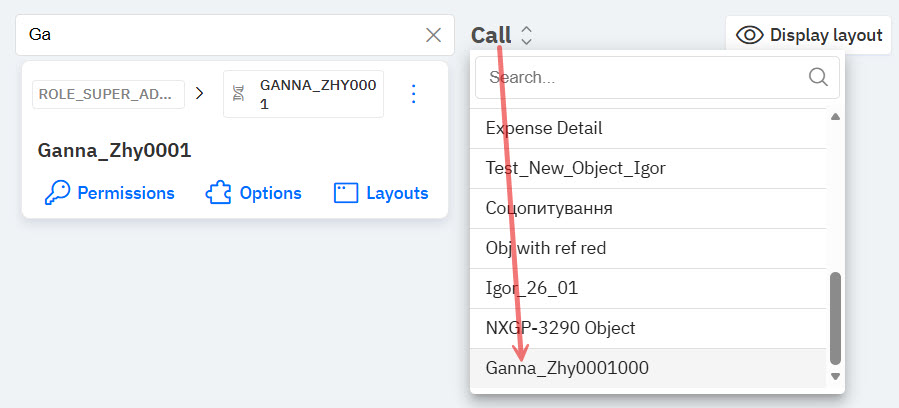Click the up/down chevrons next to Call
Image resolution: width=899 pixels, height=408 pixels.
pyautogui.click(x=527, y=35)
